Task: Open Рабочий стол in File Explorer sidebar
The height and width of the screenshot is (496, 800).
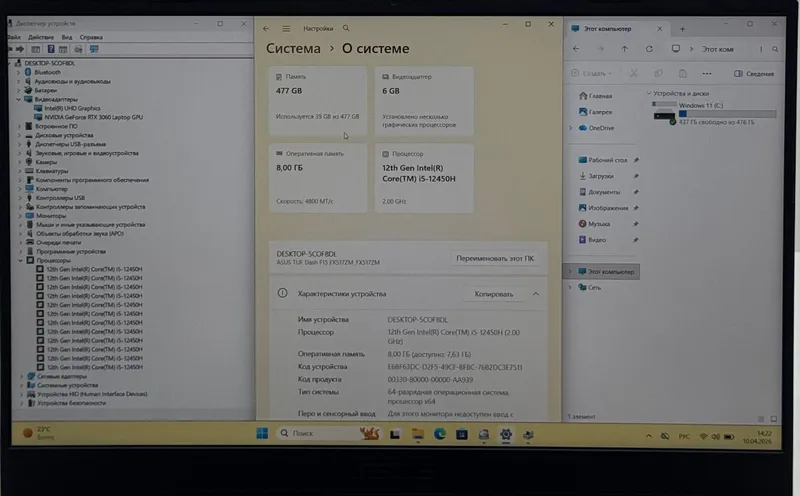Action: (x=603, y=160)
